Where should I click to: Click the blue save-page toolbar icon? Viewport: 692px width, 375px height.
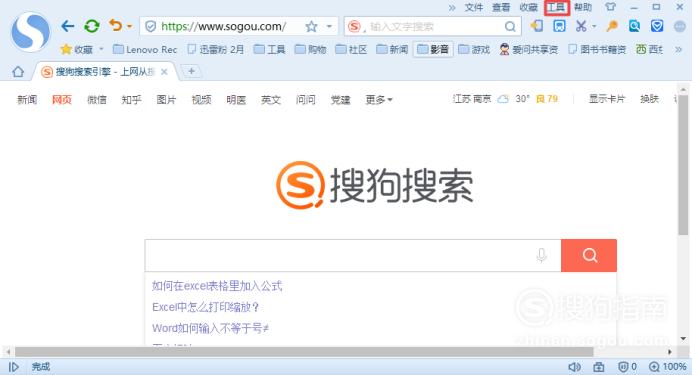click(559, 26)
